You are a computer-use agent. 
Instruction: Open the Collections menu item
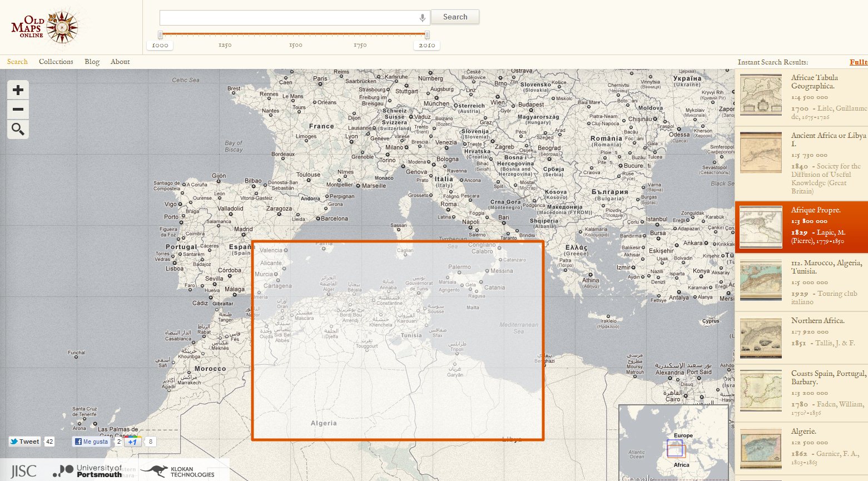coord(55,62)
